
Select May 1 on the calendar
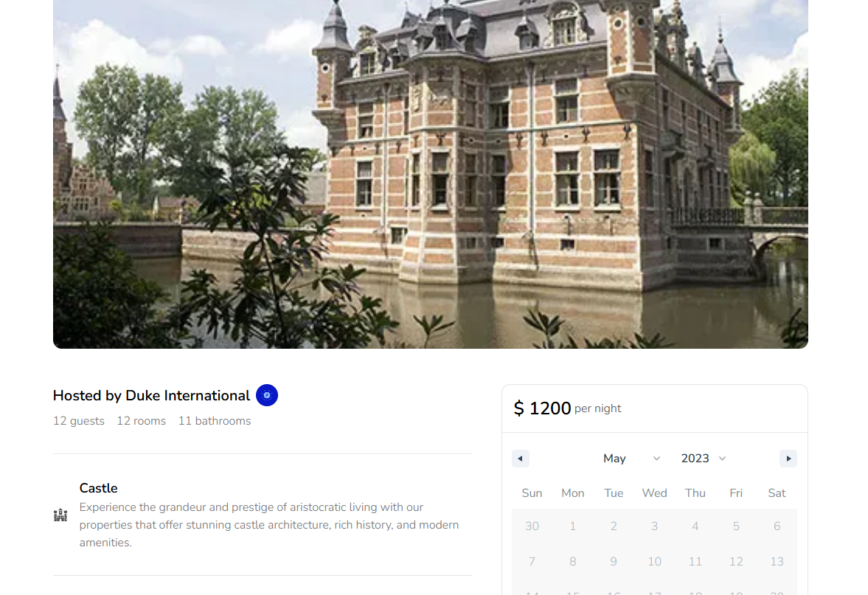click(573, 526)
